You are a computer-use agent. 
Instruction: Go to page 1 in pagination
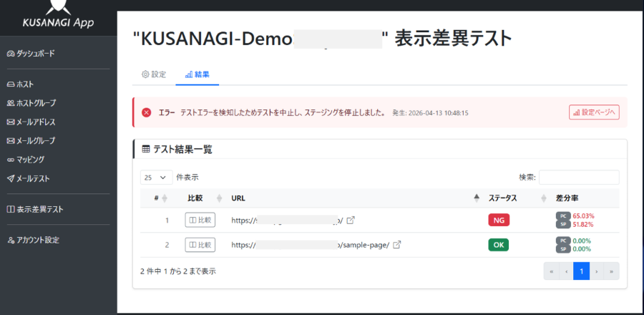pyautogui.click(x=581, y=271)
